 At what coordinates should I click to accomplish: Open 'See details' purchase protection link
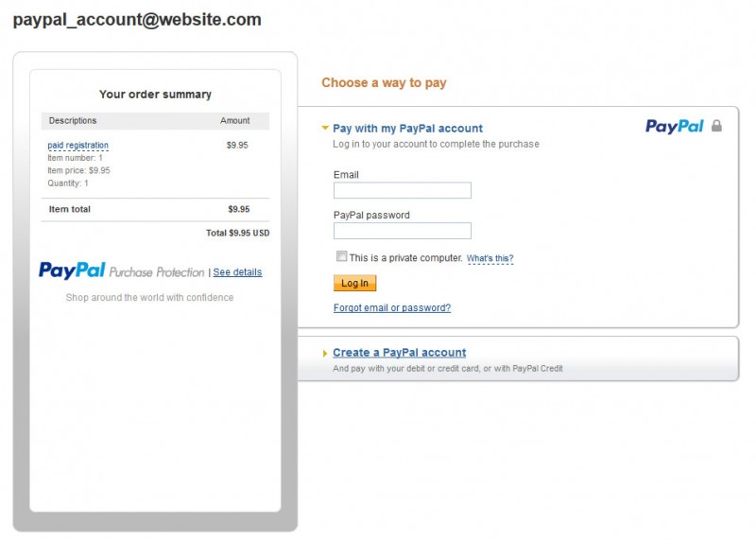click(x=238, y=272)
